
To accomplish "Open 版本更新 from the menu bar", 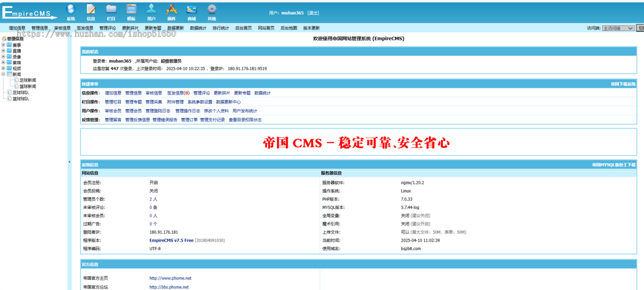I will [x=311, y=28].
